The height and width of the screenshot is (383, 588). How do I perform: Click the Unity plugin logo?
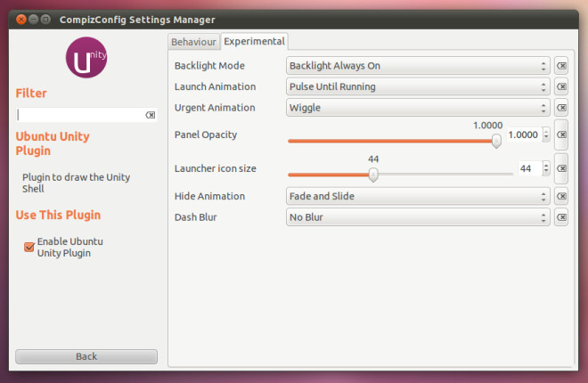(x=86, y=57)
